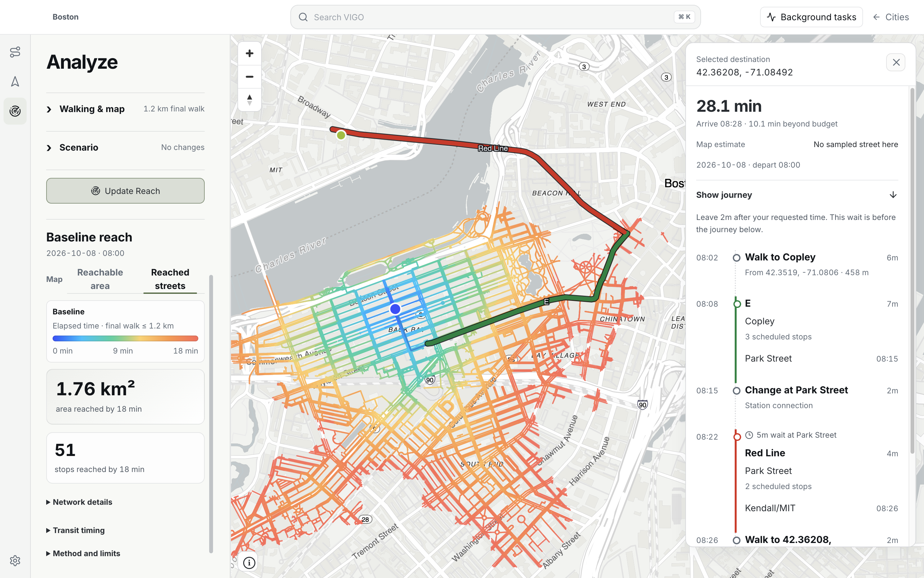
Task: Click the Kendall/MIT stop row
Action: 821,508
